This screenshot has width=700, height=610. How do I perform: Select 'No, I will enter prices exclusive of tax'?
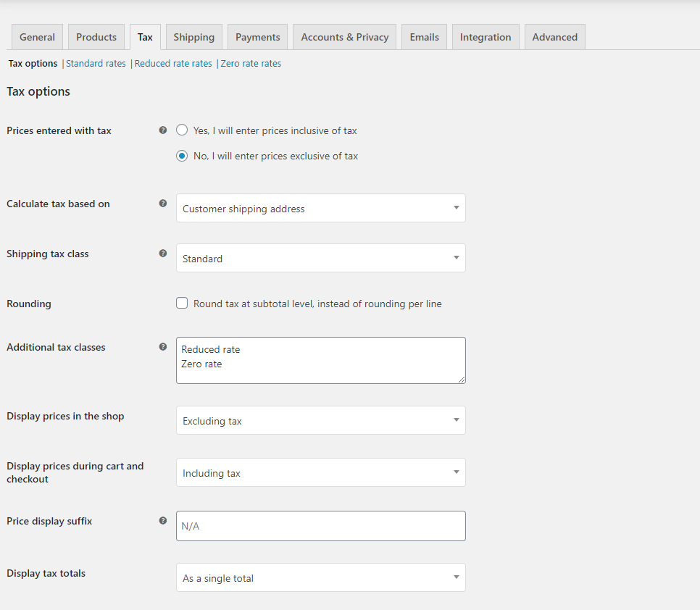tap(182, 156)
